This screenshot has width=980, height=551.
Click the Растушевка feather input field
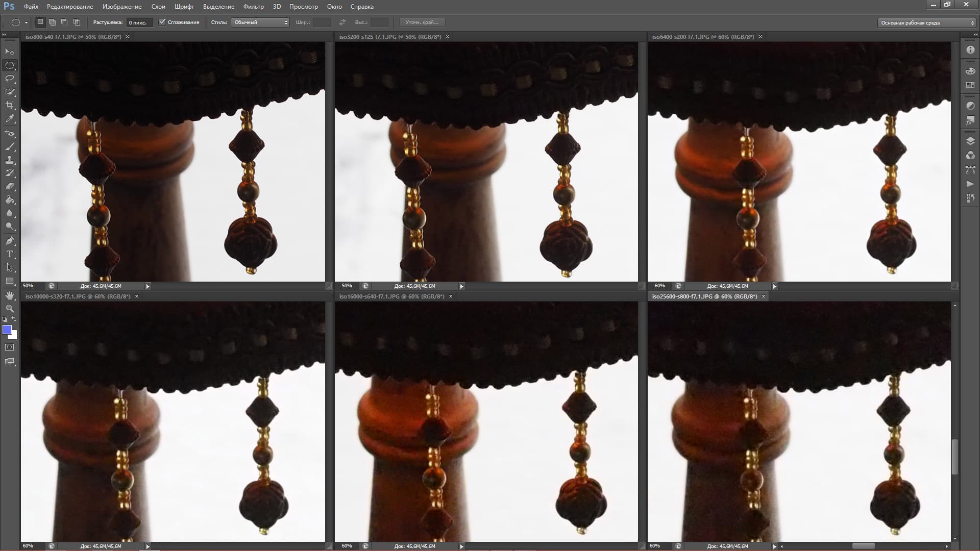[x=139, y=22]
